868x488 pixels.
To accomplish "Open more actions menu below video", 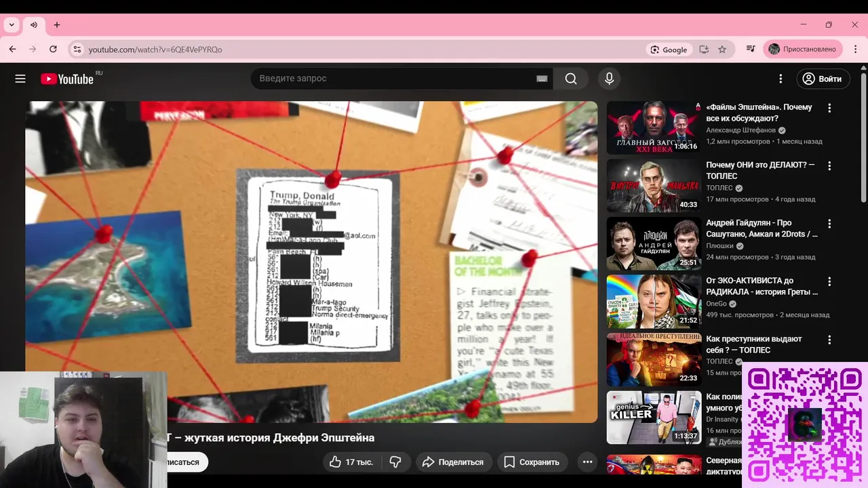I will pyautogui.click(x=587, y=462).
